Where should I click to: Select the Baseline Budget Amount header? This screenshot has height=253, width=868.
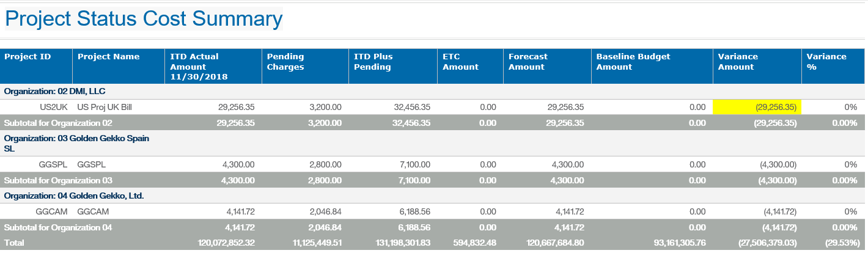pos(633,62)
